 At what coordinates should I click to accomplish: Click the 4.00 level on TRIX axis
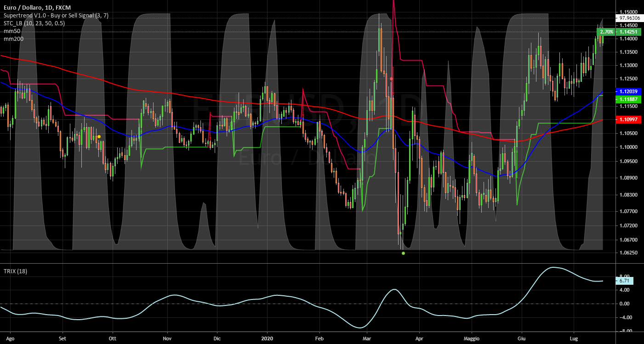pyautogui.click(x=624, y=290)
